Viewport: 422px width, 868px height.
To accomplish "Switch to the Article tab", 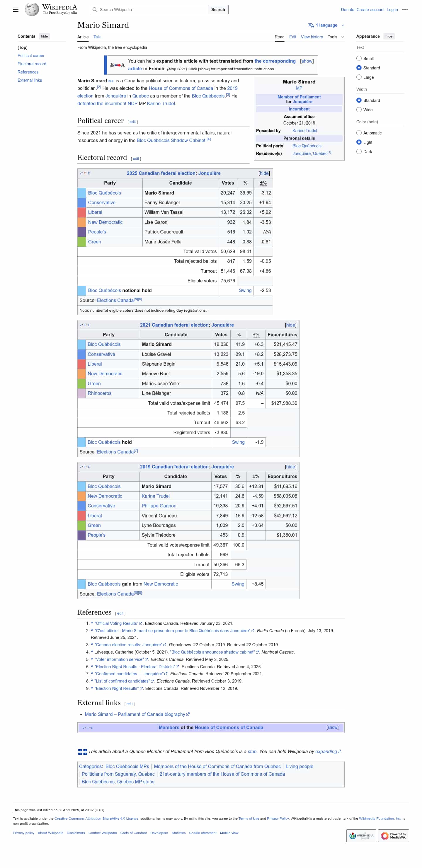I will click(x=83, y=37).
